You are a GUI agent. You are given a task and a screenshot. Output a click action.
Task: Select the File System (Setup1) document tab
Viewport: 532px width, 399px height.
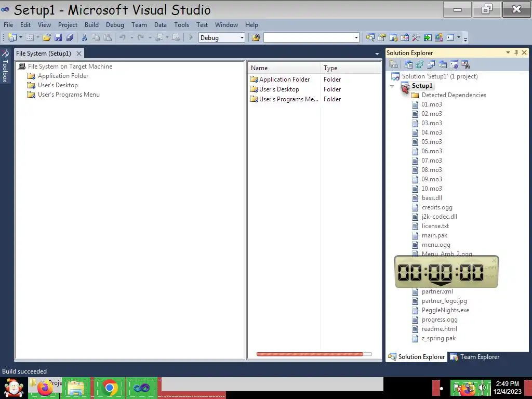click(44, 54)
